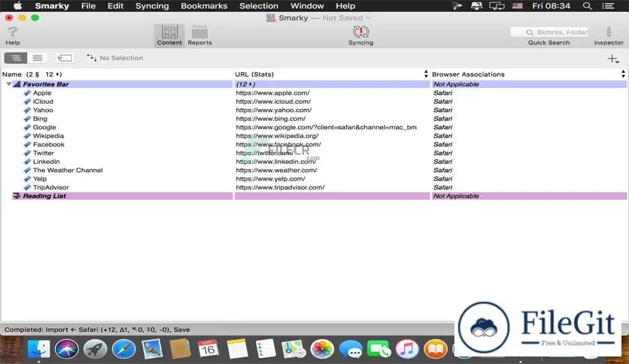The height and width of the screenshot is (364, 629).
Task: Open Notification Center in menu bar
Action: point(608,6)
